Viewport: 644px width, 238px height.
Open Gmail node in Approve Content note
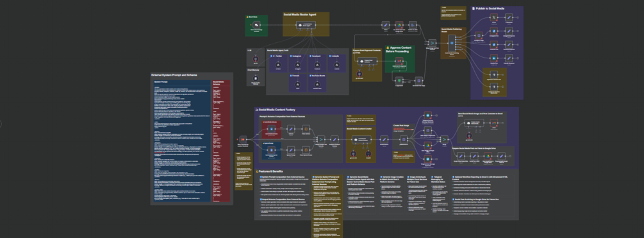pyautogui.click(x=399, y=61)
